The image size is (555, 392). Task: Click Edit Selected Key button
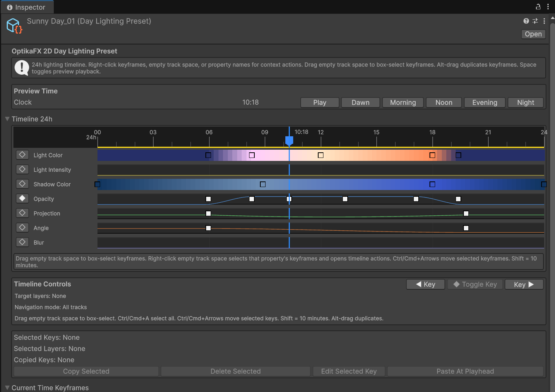(349, 371)
